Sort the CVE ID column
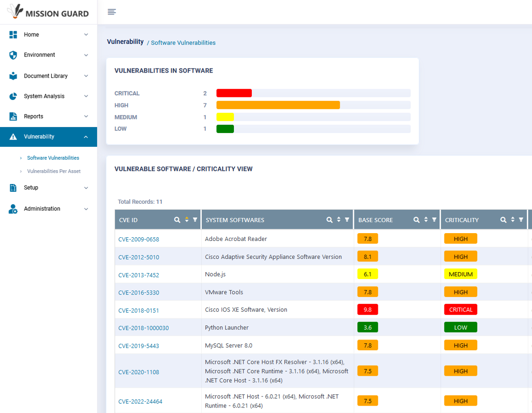532x413 pixels. (187, 219)
